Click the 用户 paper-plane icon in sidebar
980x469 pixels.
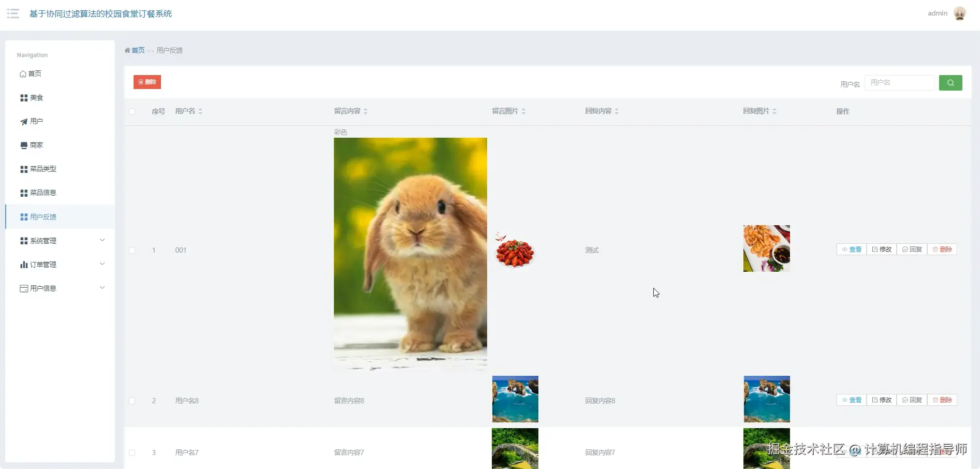click(24, 122)
